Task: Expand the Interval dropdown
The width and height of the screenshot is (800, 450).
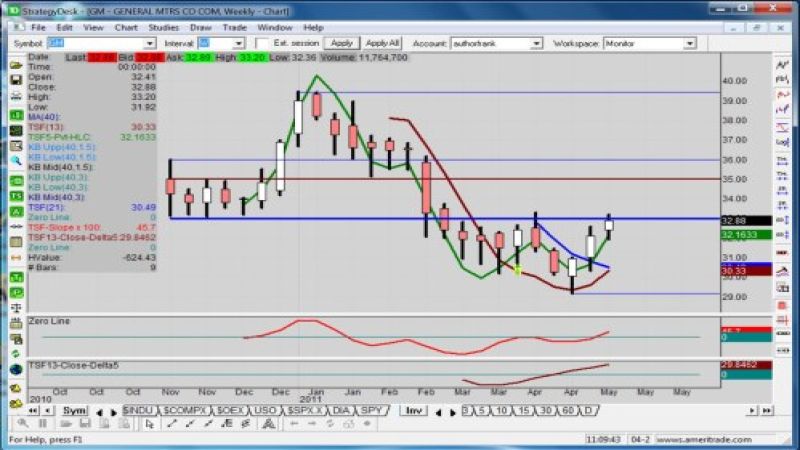Action: click(x=238, y=44)
